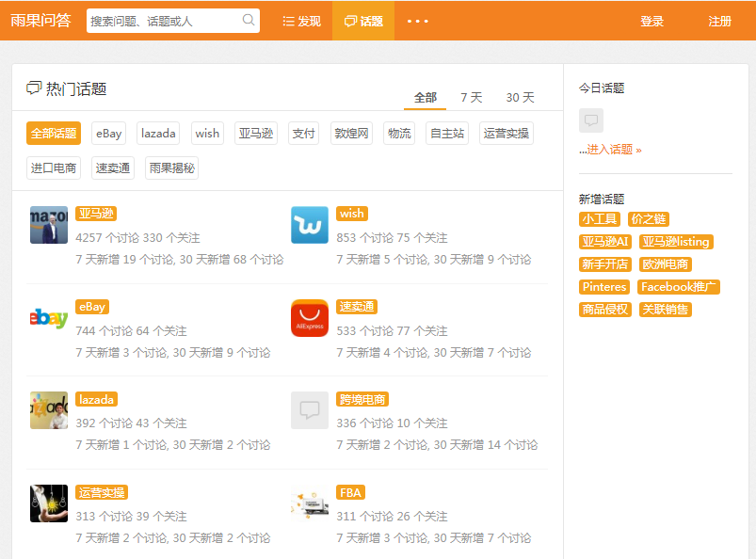Open the wish topic tag in list

pyautogui.click(x=352, y=214)
